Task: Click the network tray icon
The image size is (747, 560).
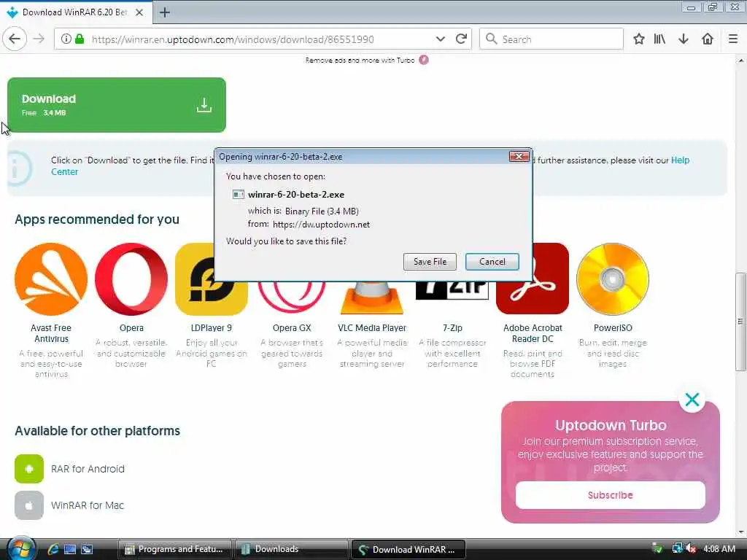Action: [x=677, y=548]
